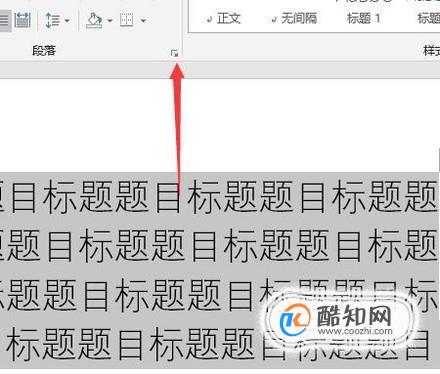Expand the borders dropdown arrow
Screen dimensions: 440x374
pos(143,21)
